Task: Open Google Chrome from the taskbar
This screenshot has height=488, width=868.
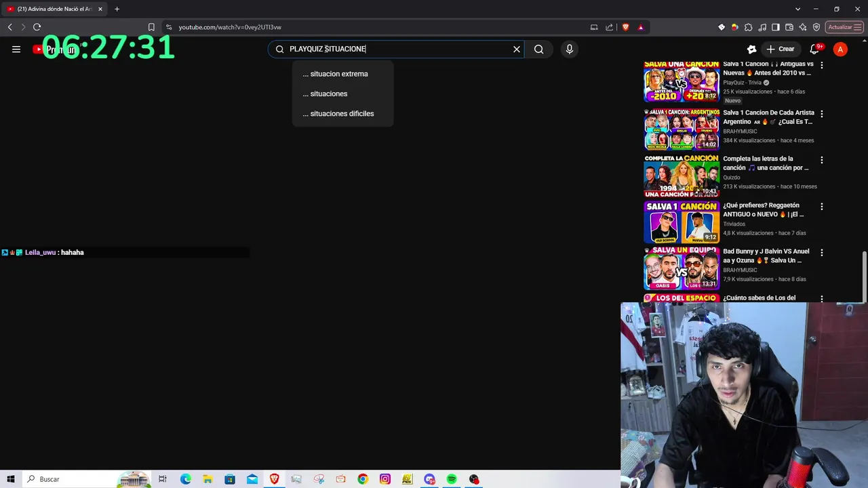Action: pos(363,479)
